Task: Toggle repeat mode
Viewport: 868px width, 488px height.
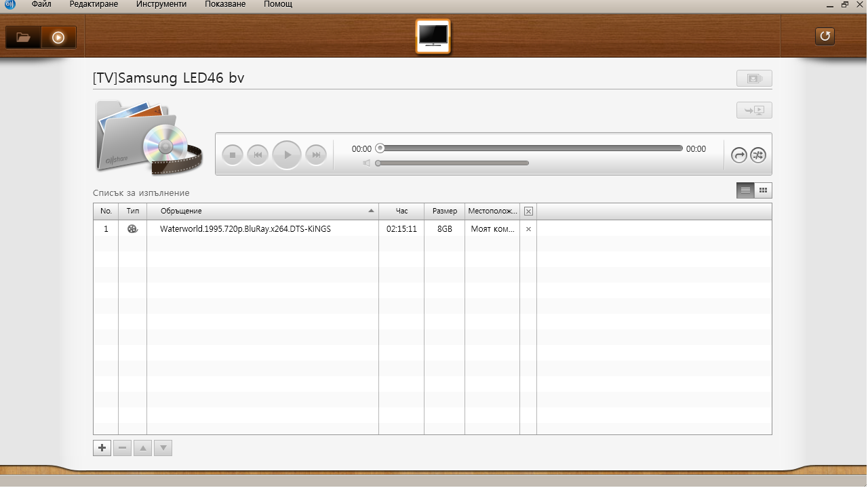Action: point(738,155)
